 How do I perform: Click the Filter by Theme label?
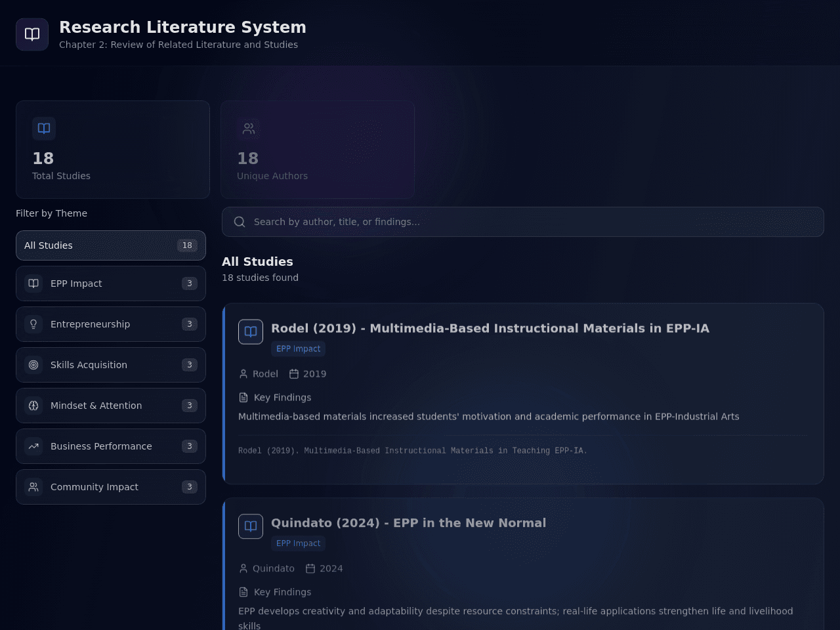point(51,213)
